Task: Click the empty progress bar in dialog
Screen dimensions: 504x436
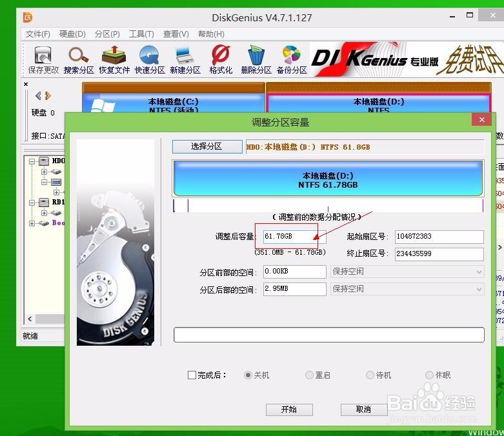Action: tap(329, 335)
